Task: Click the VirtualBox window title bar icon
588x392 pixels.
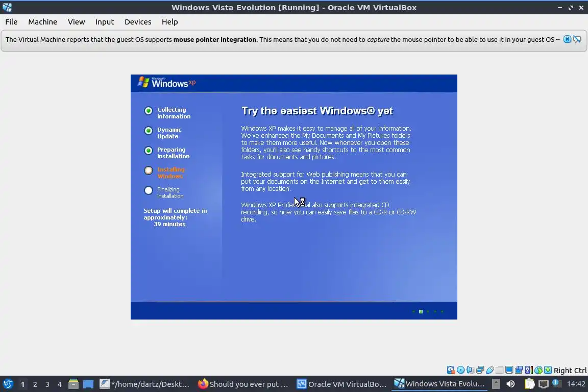Action: 7,7
